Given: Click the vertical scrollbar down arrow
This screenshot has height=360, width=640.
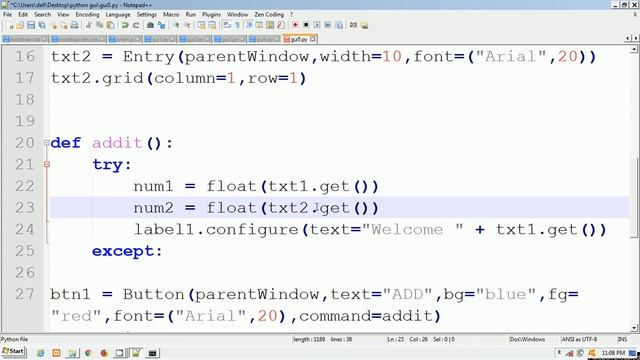Looking at the screenshot, I should click(634, 328).
